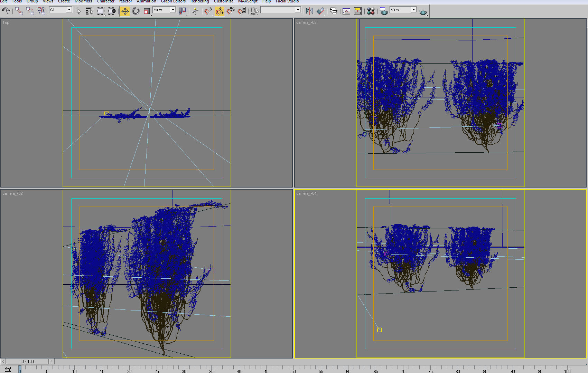Screen dimensions: 588x373
Task: Activate the Select and Rotate tool
Action: point(136,11)
